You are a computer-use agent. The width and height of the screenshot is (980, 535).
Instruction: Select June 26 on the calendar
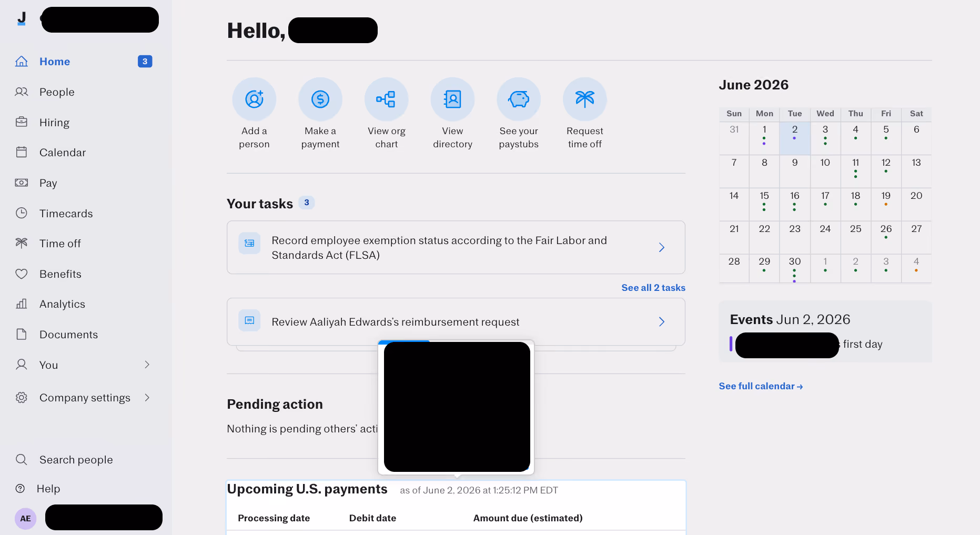coord(886,232)
